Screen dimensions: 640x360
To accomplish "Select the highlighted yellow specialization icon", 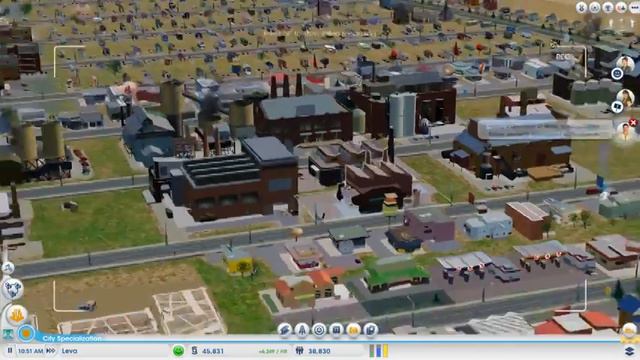I will pos(353,329).
